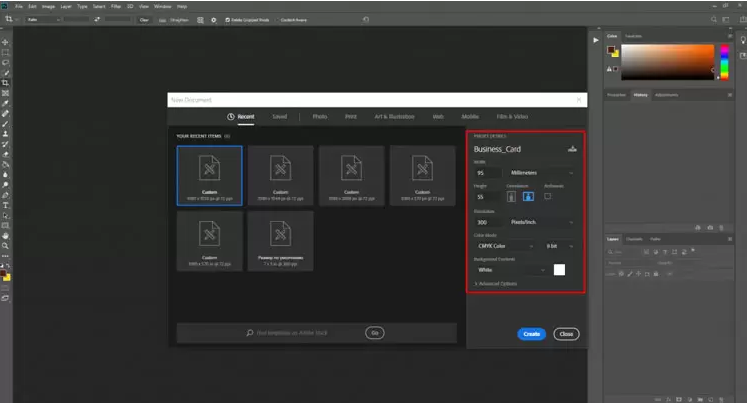749x406 pixels.
Task: Open the Edit Toolbar three-dots icon
Action: [x=5, y=256]
